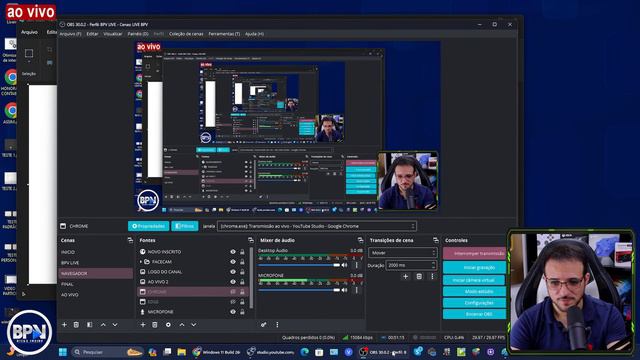Viewport: 640px width, 360px height.
Task: Open the Visualizar menu in OBS
Action: point(113,34)
